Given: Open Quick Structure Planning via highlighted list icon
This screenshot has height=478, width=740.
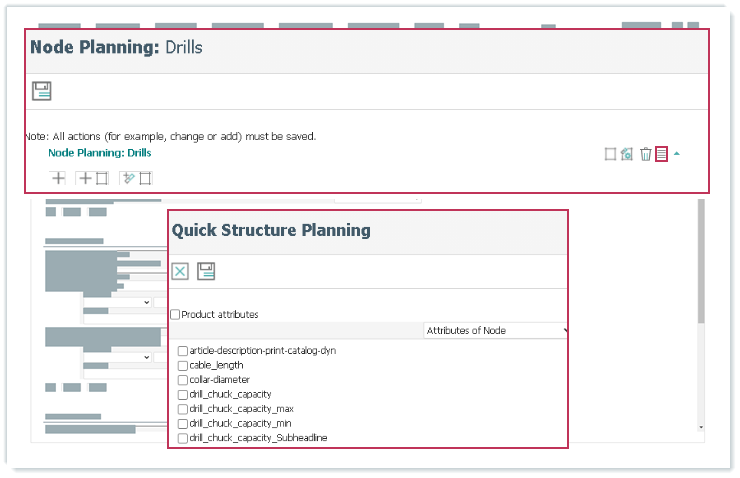Looking at the screenshot, I should (661, 154).
